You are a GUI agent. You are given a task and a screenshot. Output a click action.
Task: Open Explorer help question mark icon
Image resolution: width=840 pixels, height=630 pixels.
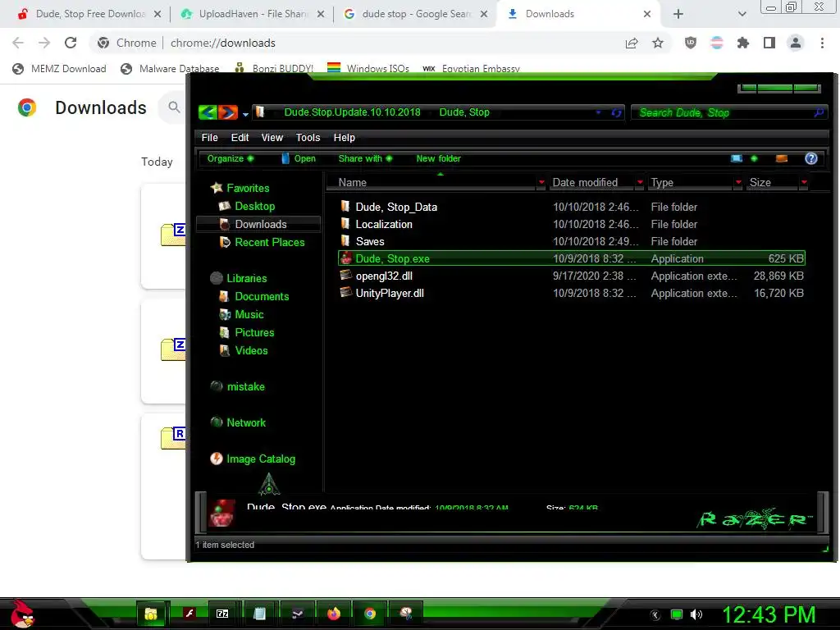(811, 158)
